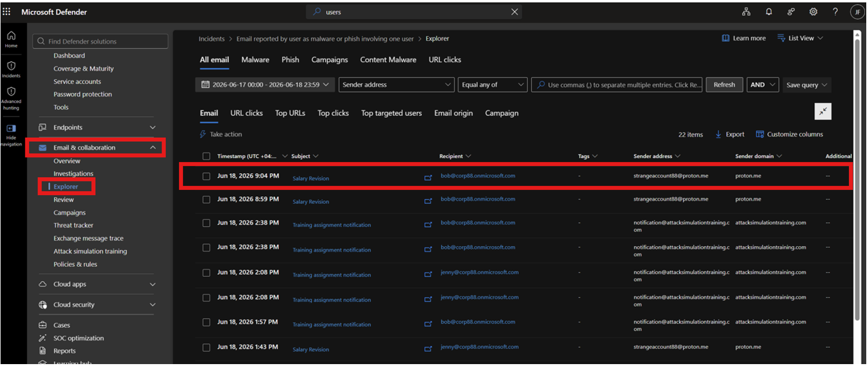Check the 9:04 PM Salary Revision row
This screenshot has width=868, height=367.
pos(206,176)
